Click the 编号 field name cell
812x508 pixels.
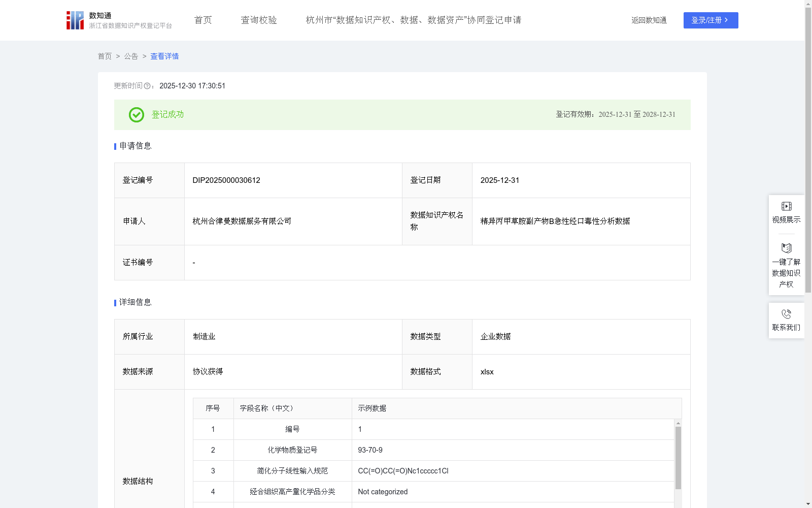coord(293,429)
